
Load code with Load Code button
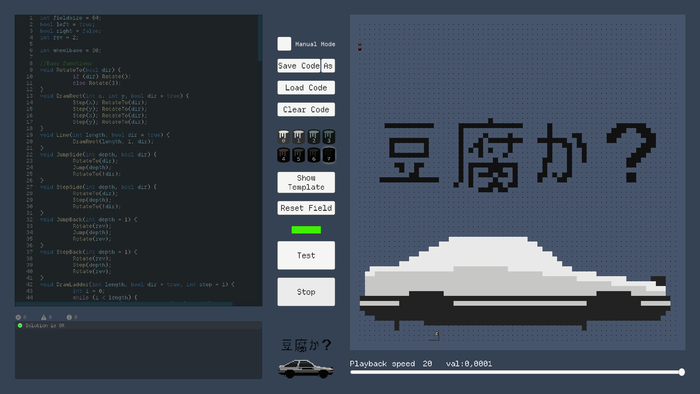(x=306, y=88)
